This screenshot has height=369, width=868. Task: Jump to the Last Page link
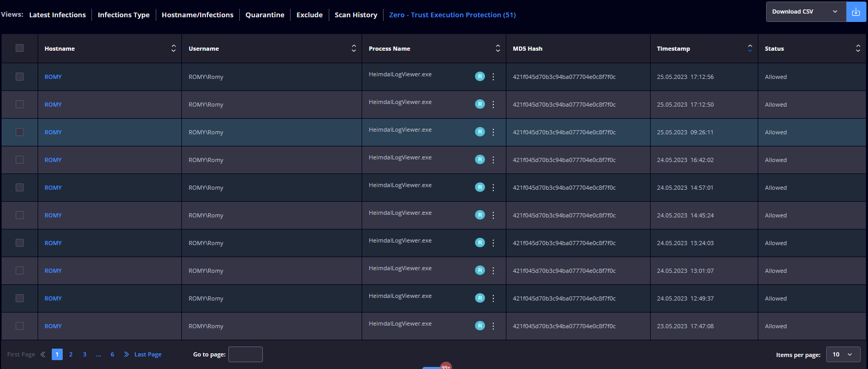coord(148,354)
